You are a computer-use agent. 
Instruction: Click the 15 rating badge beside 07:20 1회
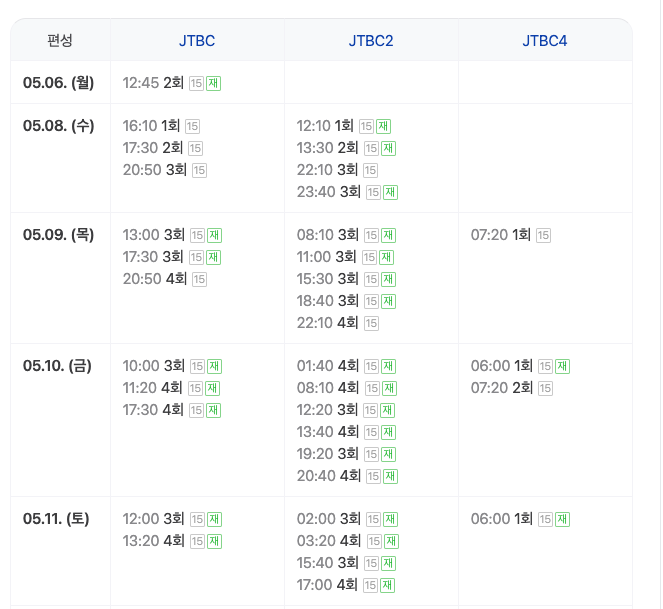click(x=543, y=236)
